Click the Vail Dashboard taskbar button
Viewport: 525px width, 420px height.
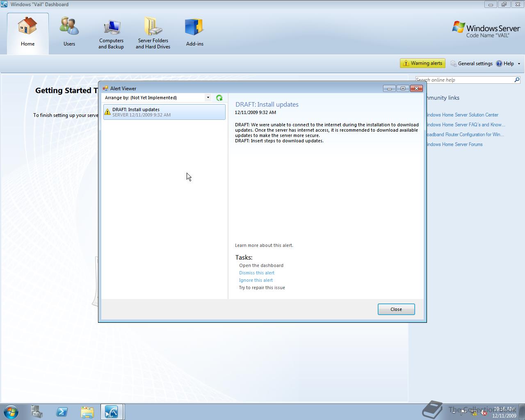[x=112, y=412]
